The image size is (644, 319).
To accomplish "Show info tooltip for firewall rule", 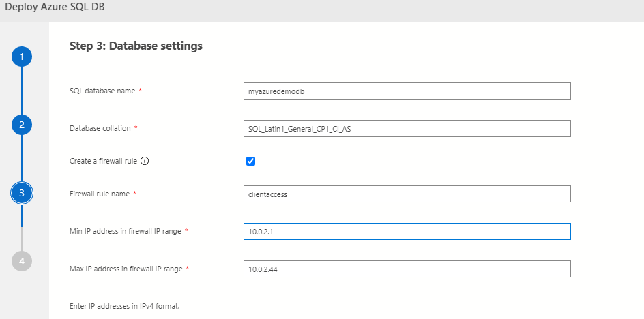I will (145, 162).
